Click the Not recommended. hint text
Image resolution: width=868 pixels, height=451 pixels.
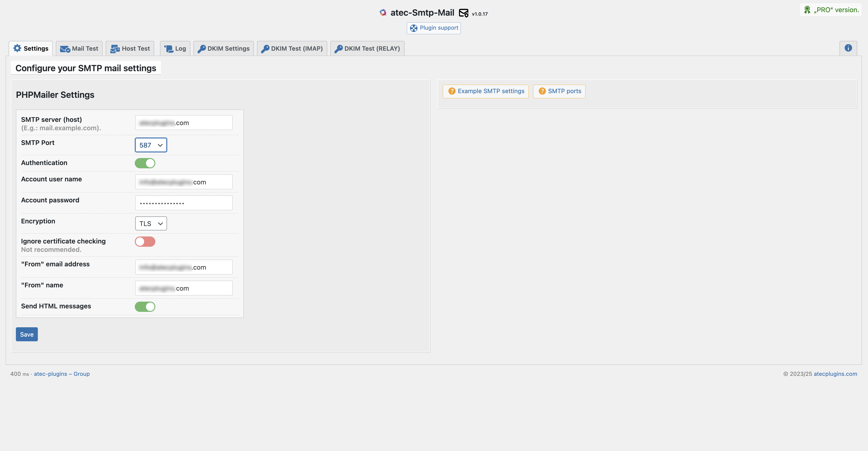coord(51,250)
